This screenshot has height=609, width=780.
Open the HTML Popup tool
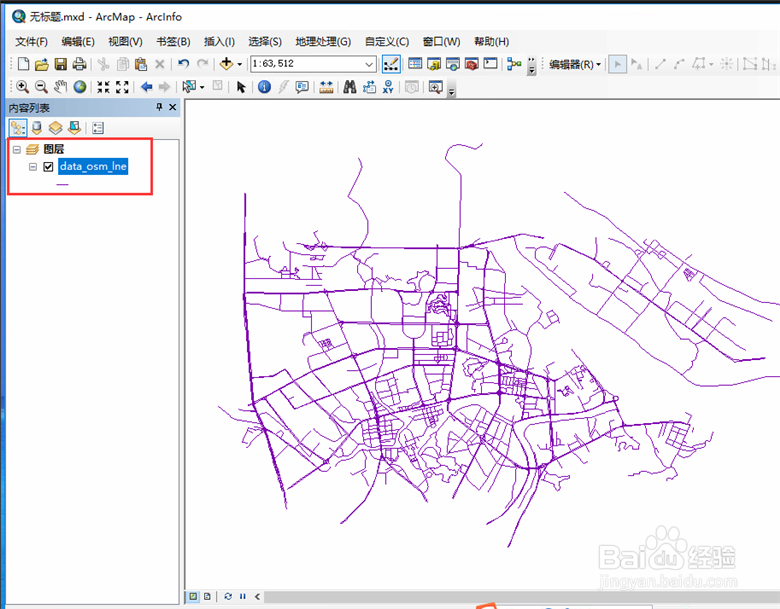[x=302, y=87]
